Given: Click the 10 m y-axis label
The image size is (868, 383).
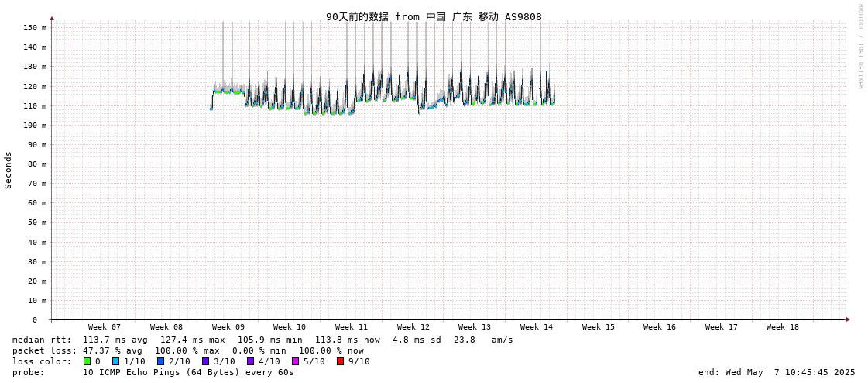Looking at the screenshot, I should tap(38, 300).
